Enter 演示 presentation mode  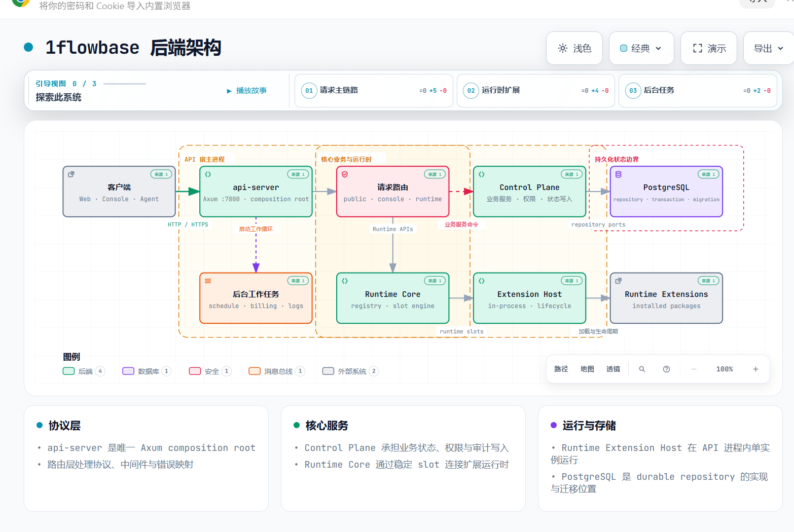tap(709, 48)
